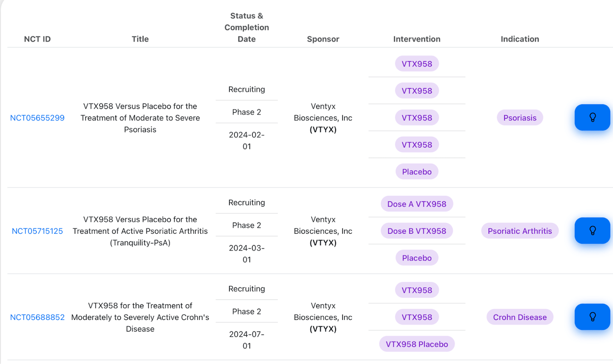Click the Recruiting status for the Crohn Disease trial
The width and height of the screenshot is (613, 364).
(247, 288)
